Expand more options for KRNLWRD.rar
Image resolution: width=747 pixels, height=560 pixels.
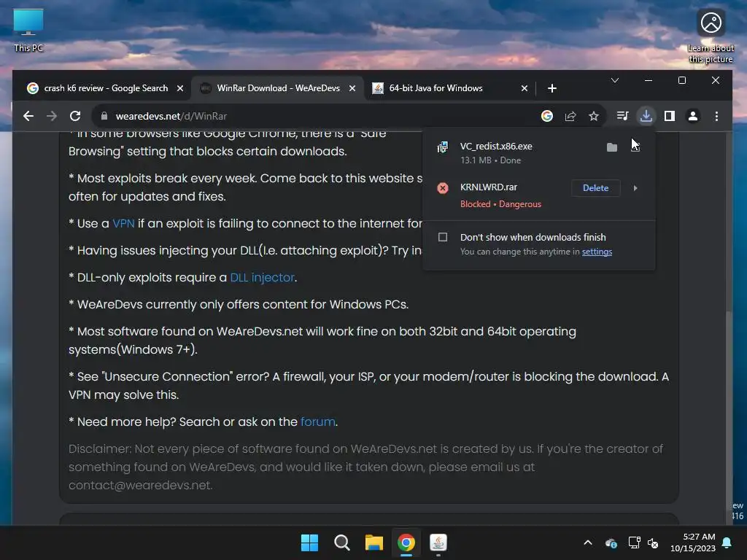click(635, 188)
